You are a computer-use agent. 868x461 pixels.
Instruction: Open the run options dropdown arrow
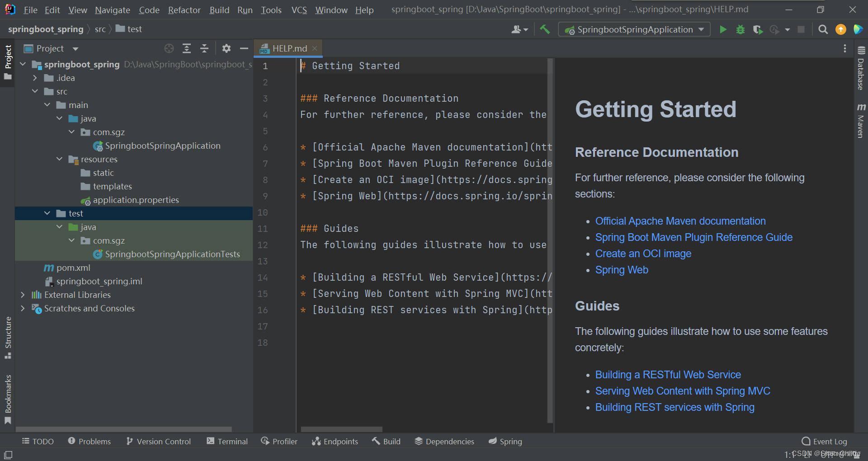pos(788,29)
